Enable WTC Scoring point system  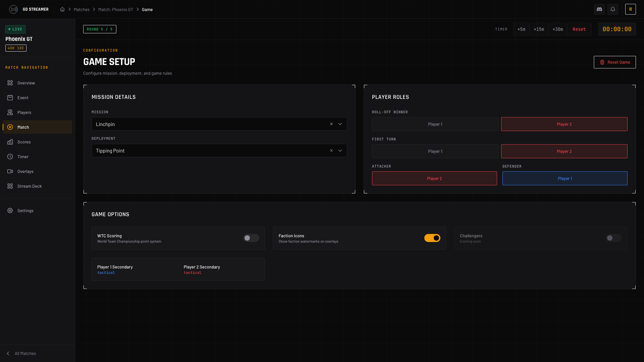[251, 238]
